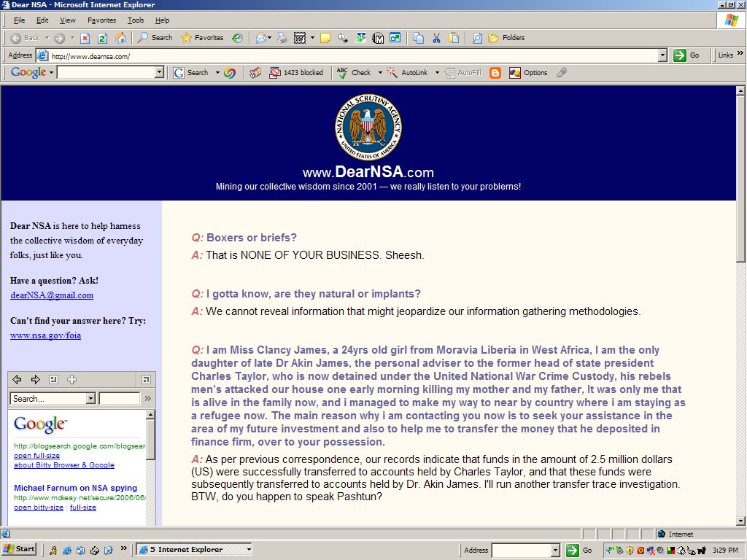Refresh the current page
The height and width of the screenshot is (560, 747).
tap(102, 38)
